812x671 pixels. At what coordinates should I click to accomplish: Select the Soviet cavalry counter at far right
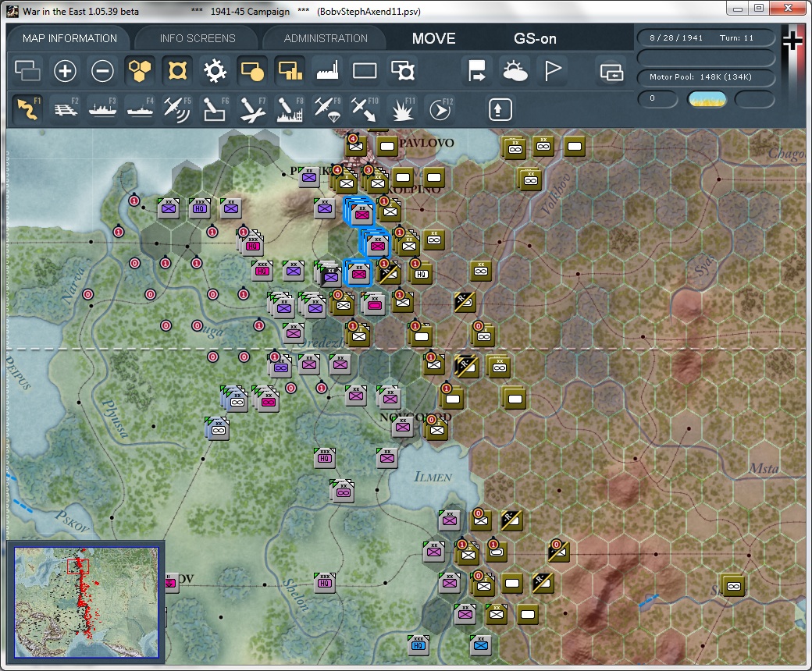(733, 586)
